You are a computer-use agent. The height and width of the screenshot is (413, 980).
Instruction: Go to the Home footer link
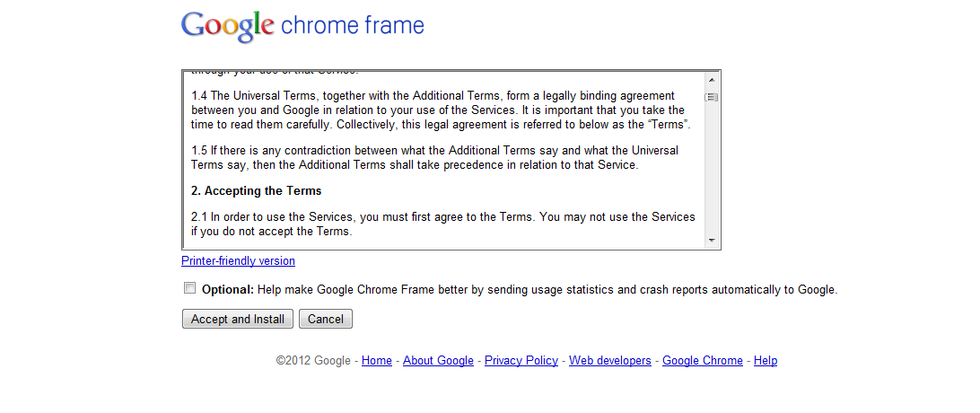(377, 361)
